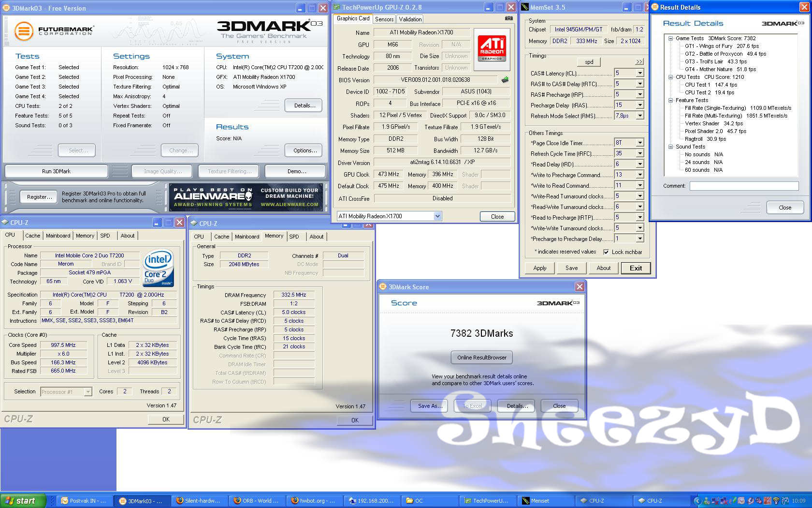Open the Write to Read Command dropdown
812x508 pixels.
[640, 185]
